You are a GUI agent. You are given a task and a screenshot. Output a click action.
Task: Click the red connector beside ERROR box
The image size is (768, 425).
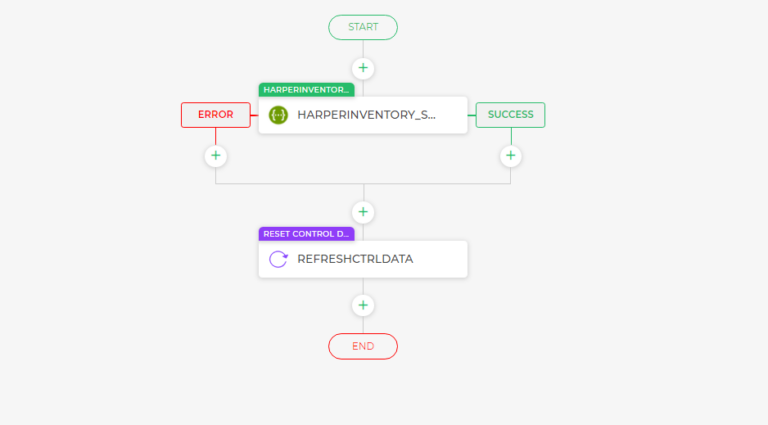click(254, 115)
